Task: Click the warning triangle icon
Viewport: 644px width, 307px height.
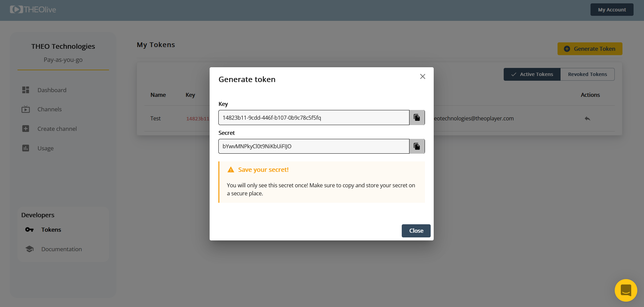Action: pyautogui.click(x=231, y=170)
